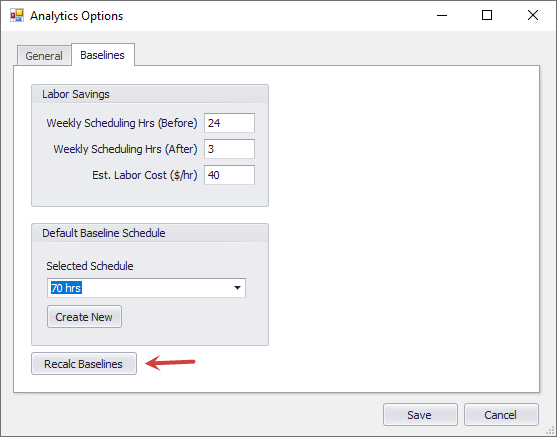Click the Selected Schedule label
Viewport: 557px width, 437px height.
click(x=90, y=266)
